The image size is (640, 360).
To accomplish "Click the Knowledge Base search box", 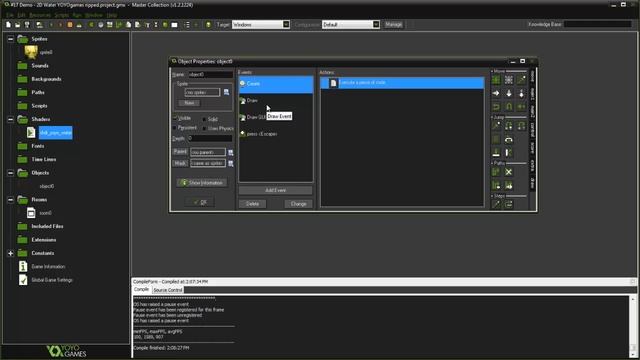I will (598, 24).
